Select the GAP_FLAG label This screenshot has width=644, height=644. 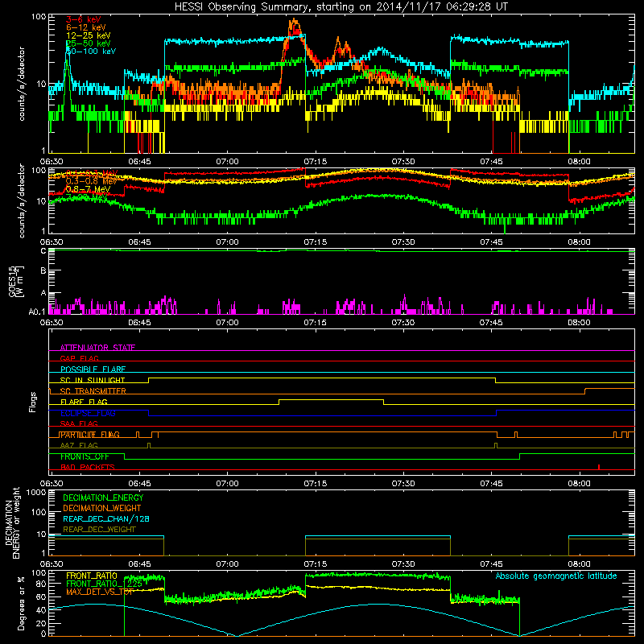[x=79, y=358]
